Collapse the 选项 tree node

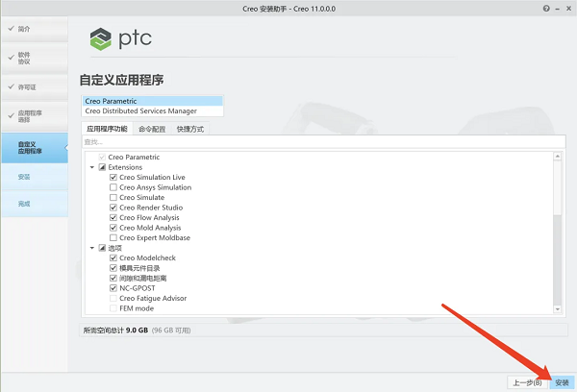pos(92,248)
